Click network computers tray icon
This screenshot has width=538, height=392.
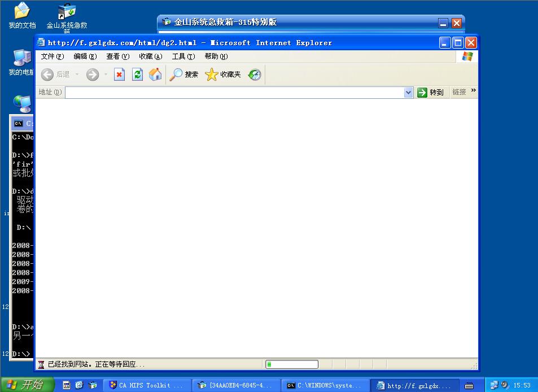494,385
